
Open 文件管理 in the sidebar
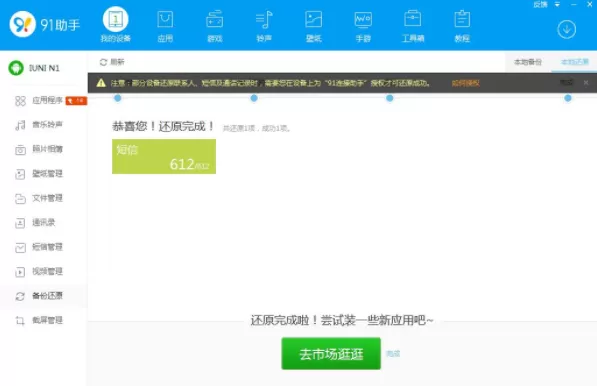[38, 198]
